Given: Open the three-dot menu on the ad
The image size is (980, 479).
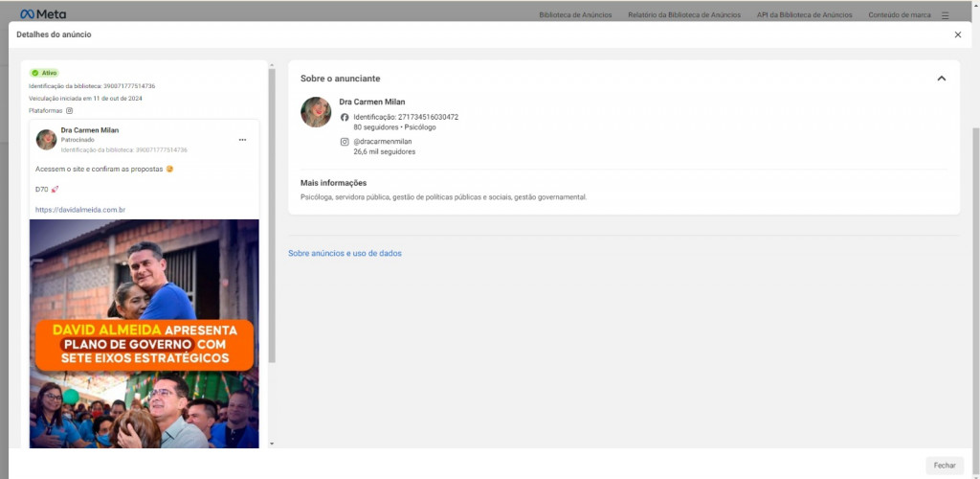Looking at the screenshot, I should pos(242,140).
